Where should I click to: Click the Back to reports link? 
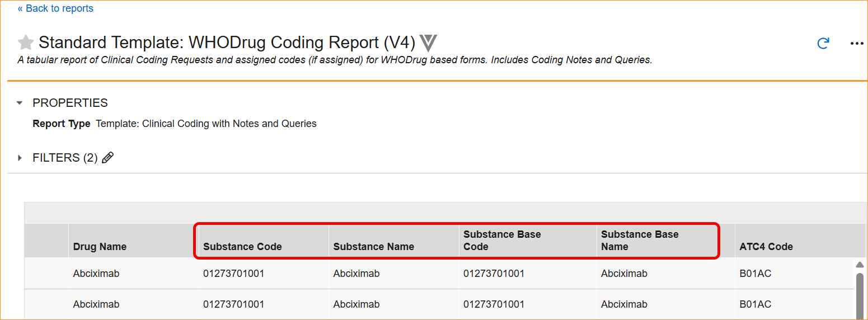(x=55, y=8)
